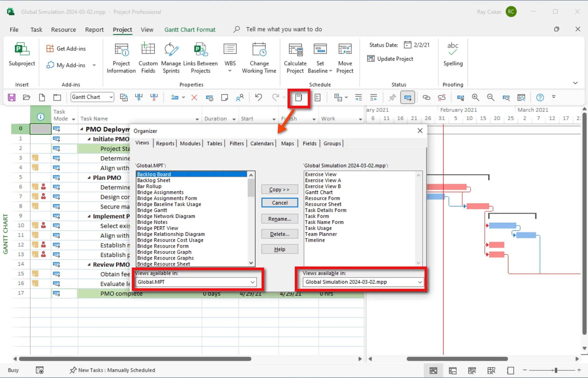Switch to Resource Sheet view in status bar
Image resolution: width=588 pixels, height=378 pixels.
click(x=491, y=371)
